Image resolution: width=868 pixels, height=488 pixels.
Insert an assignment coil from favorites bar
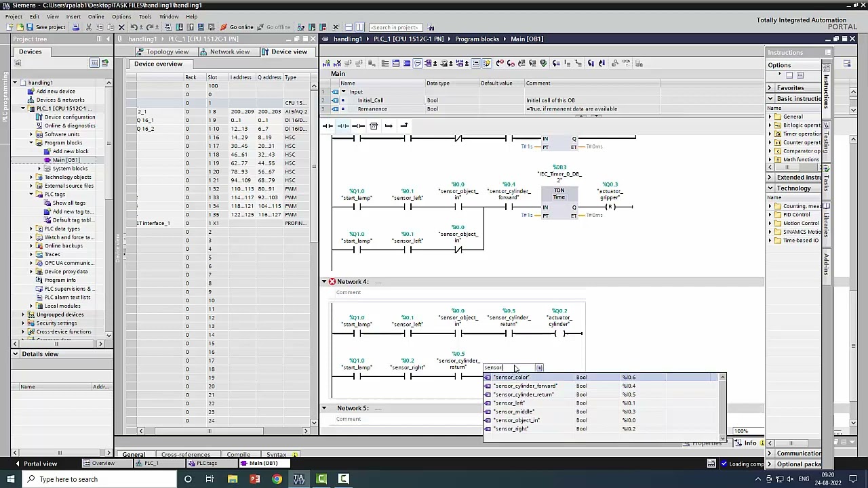pos(358,125)
